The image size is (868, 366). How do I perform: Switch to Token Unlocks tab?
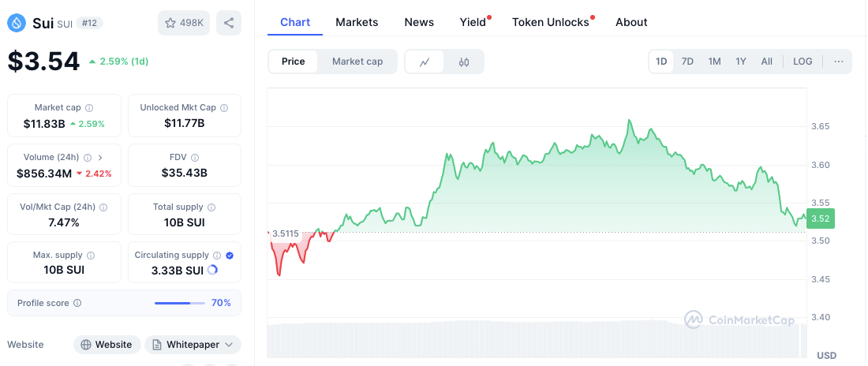point(551,22)
